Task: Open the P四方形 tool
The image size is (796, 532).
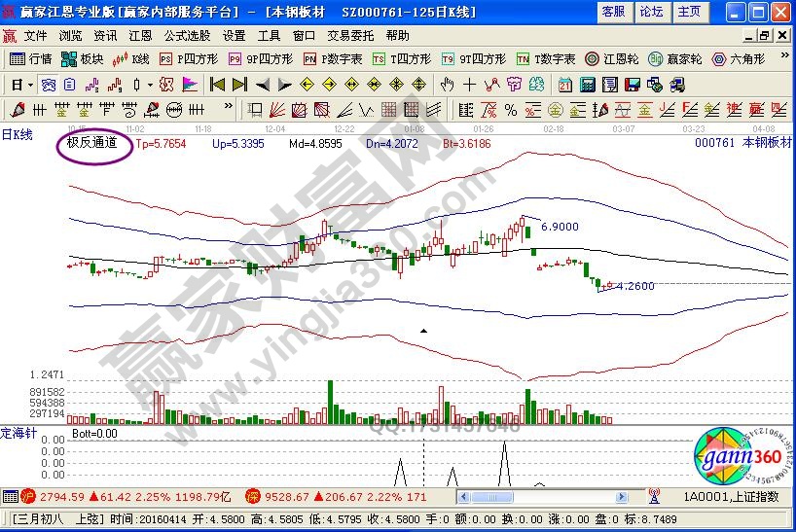Action: point(189,59)
